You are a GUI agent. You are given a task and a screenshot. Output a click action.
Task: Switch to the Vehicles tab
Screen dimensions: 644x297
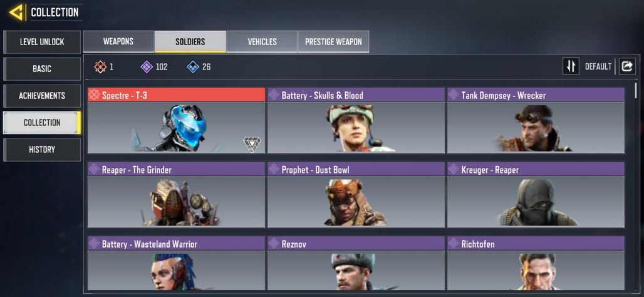pos(262,41)
